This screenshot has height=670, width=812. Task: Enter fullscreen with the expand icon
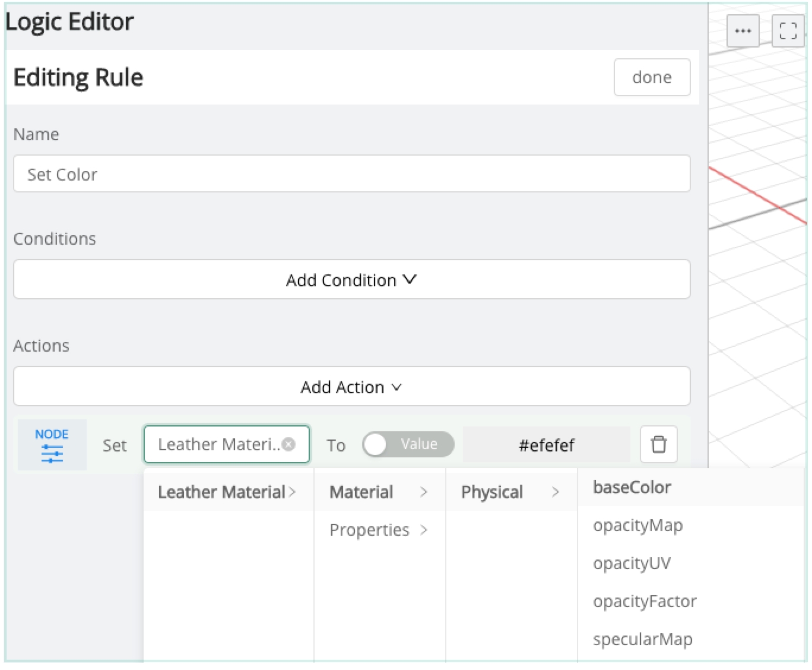pos(788,31)
